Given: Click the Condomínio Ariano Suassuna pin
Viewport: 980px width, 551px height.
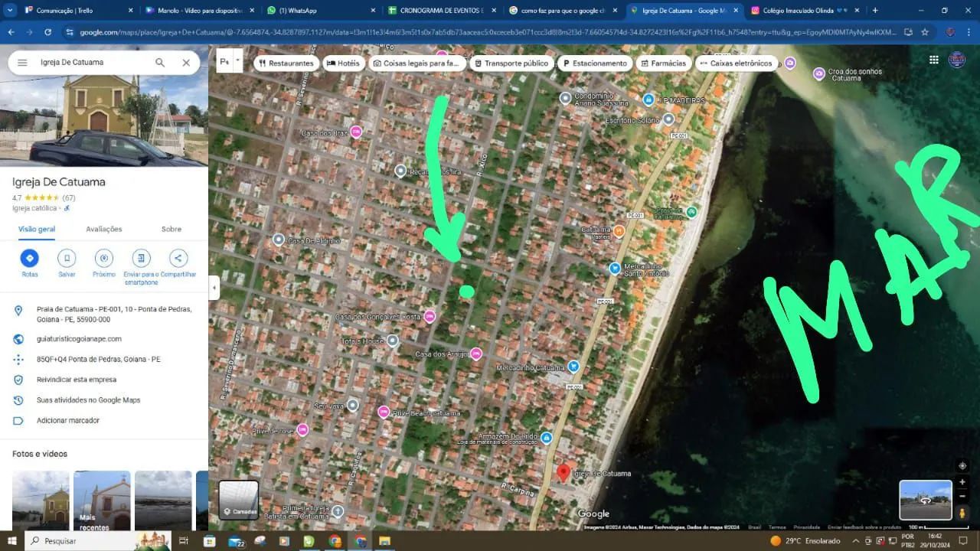Looking at the screenshot, I should (x=566, y=98).
